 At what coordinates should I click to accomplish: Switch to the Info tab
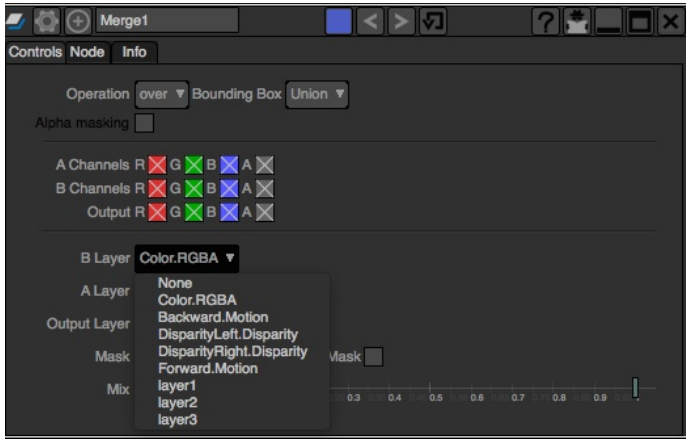[134, 52]
